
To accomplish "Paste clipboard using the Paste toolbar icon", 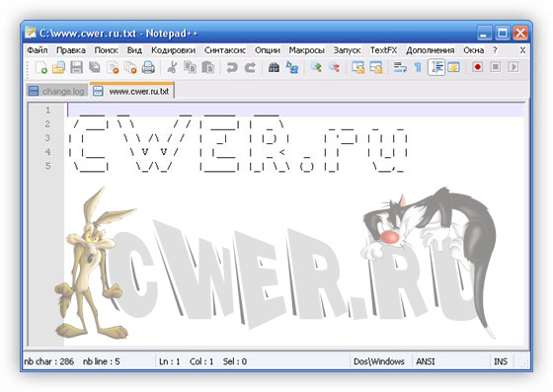I will click(208, 67).
